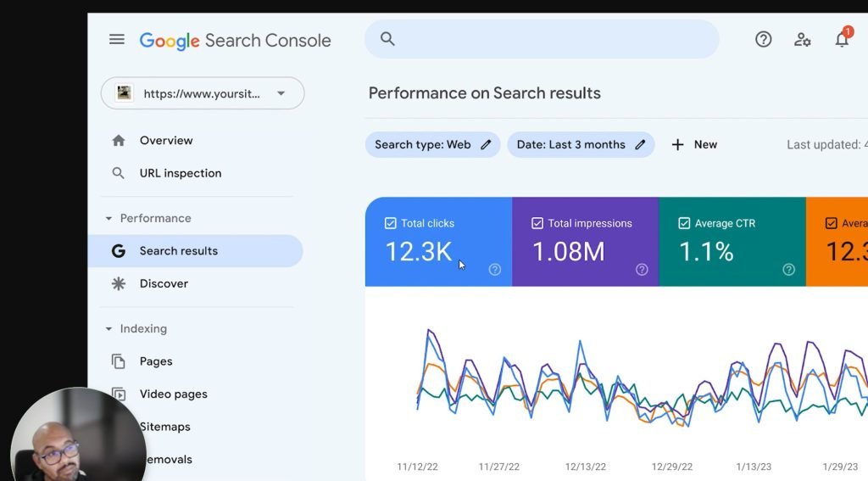The image size is (868, 481).
Task: Open Total impressions help icon
Action: tap(642, 269)
